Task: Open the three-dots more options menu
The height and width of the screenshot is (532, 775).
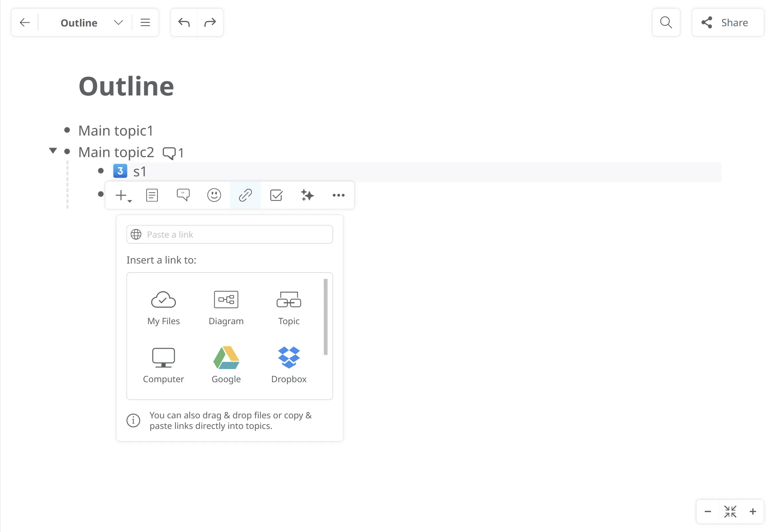Action: 338,195
